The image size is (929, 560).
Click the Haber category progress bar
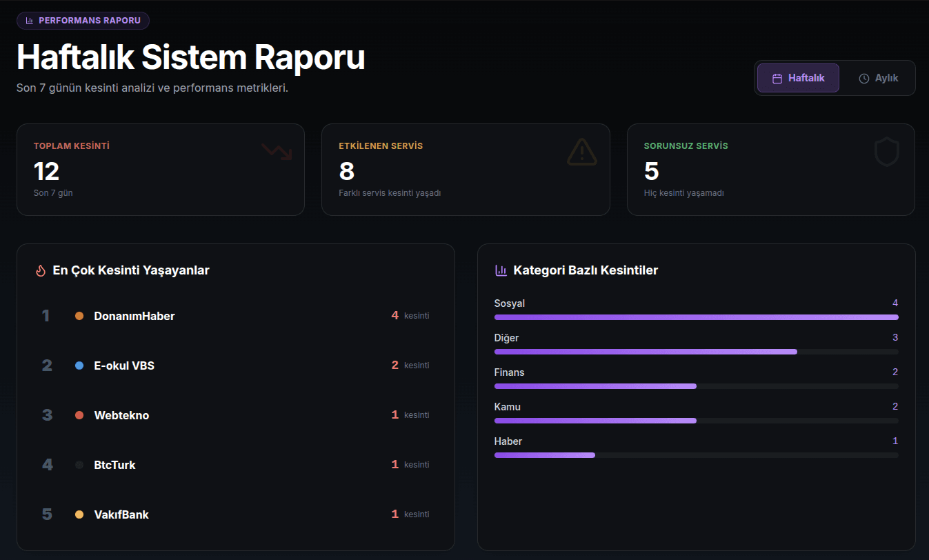(x=696, y=455)
